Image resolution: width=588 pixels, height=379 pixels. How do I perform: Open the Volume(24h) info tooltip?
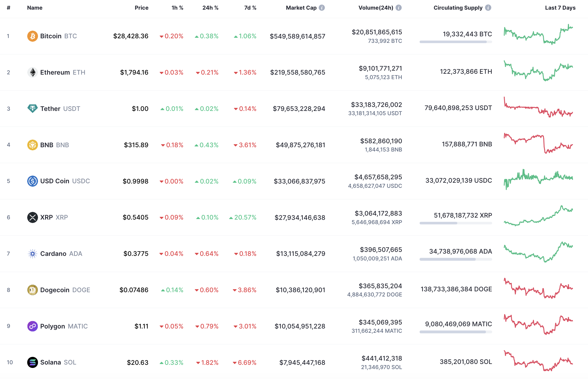coord(399,8)
